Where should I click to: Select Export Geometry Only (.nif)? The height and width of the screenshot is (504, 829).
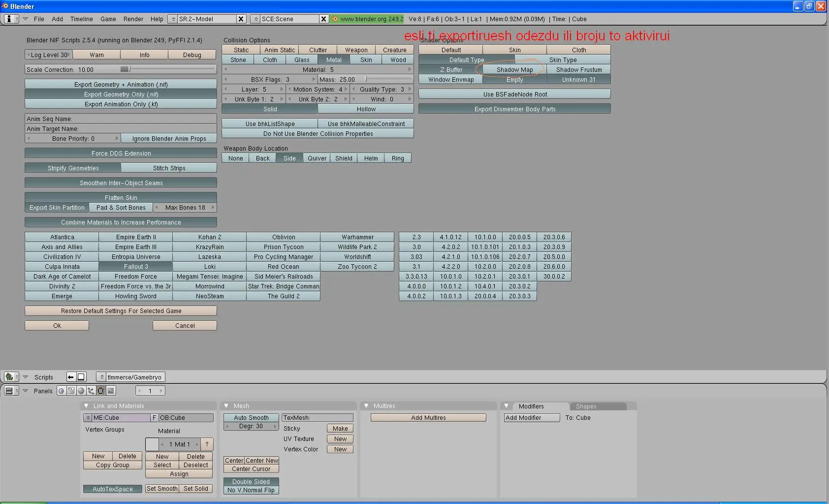[x=121, y=94]
